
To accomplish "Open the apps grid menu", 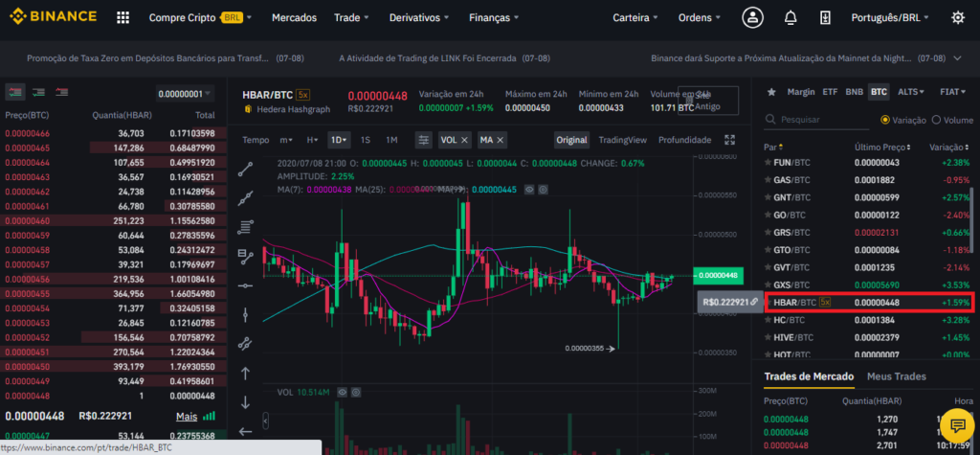I will pos(123,17).
